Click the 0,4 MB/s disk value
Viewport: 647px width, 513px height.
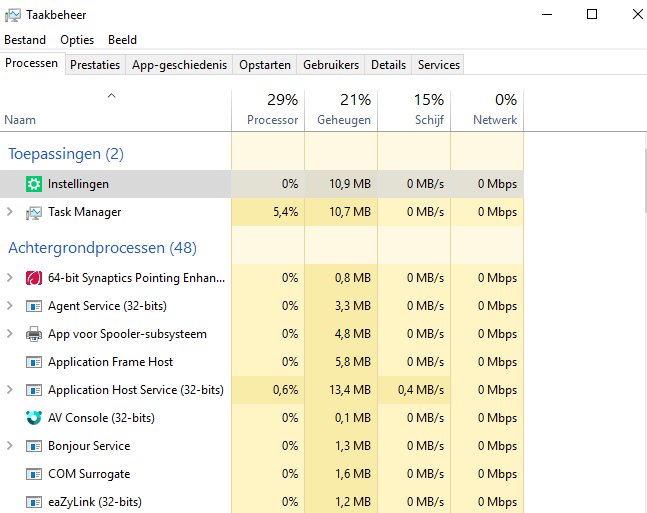tap(421, 390)
